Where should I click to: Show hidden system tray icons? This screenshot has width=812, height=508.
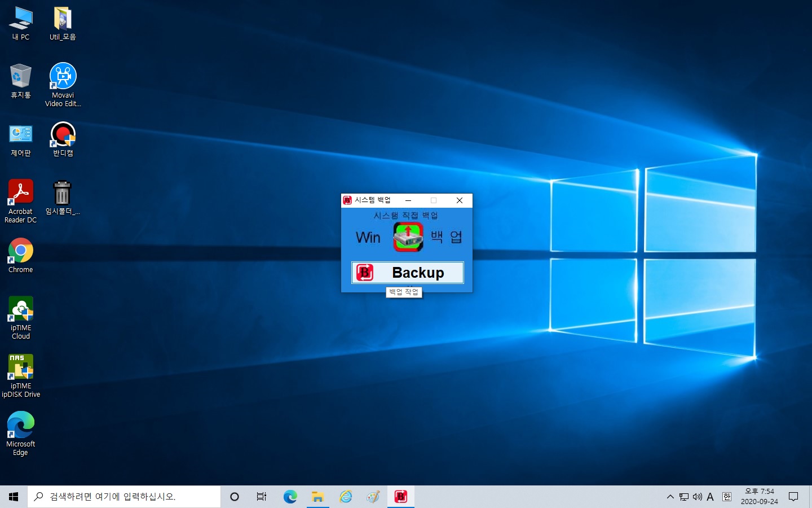point(670,497)
